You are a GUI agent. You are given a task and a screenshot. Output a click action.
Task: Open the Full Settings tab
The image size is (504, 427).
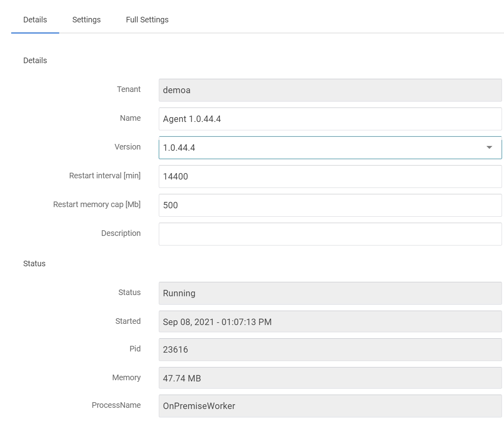click(x=147, y=20)
